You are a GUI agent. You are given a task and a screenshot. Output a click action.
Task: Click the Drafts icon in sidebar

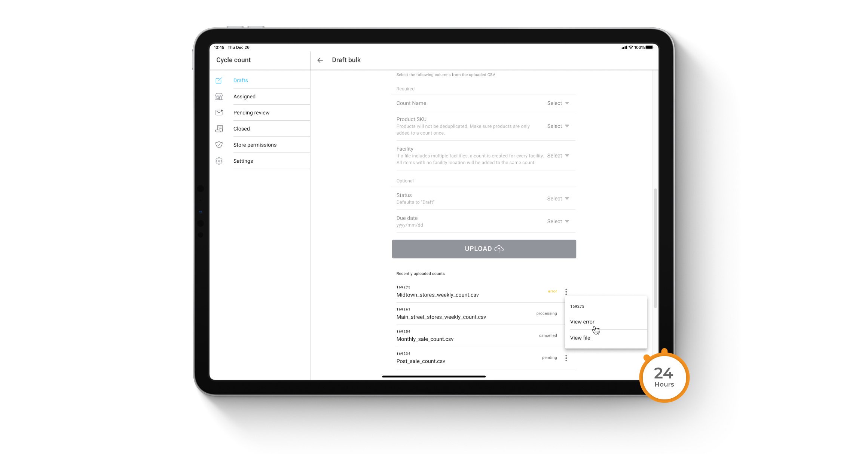(x=219, y=80)
